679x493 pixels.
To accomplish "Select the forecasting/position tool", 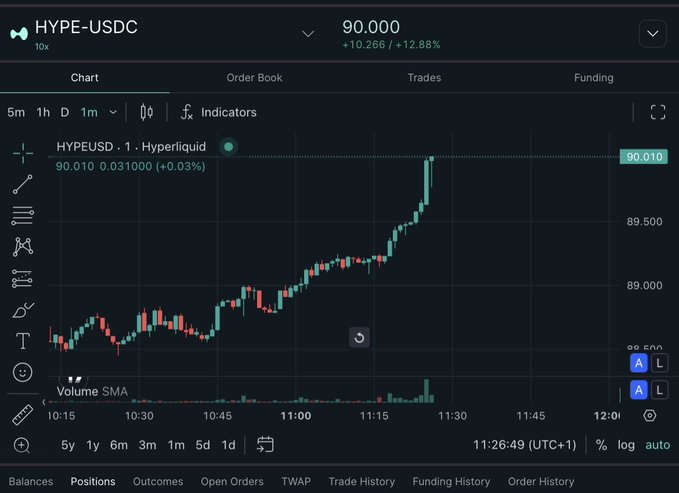I will [23, 278].
